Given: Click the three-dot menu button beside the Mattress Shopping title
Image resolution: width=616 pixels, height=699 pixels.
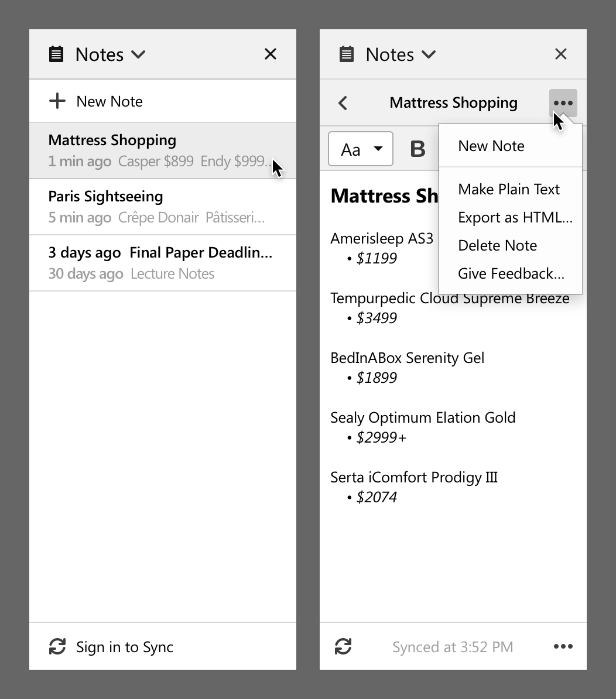Looking at the screenshot, I should [563, 103].
